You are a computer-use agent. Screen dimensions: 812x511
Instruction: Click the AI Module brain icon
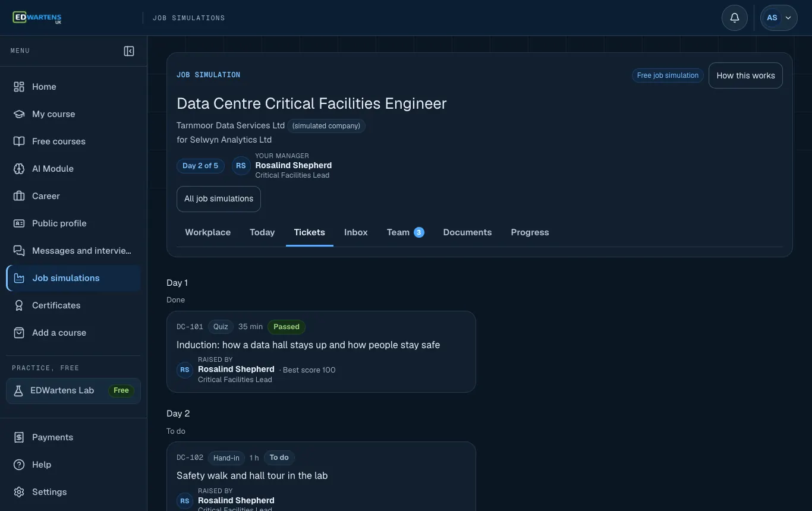pyautogui.click(x=19, y=169)
